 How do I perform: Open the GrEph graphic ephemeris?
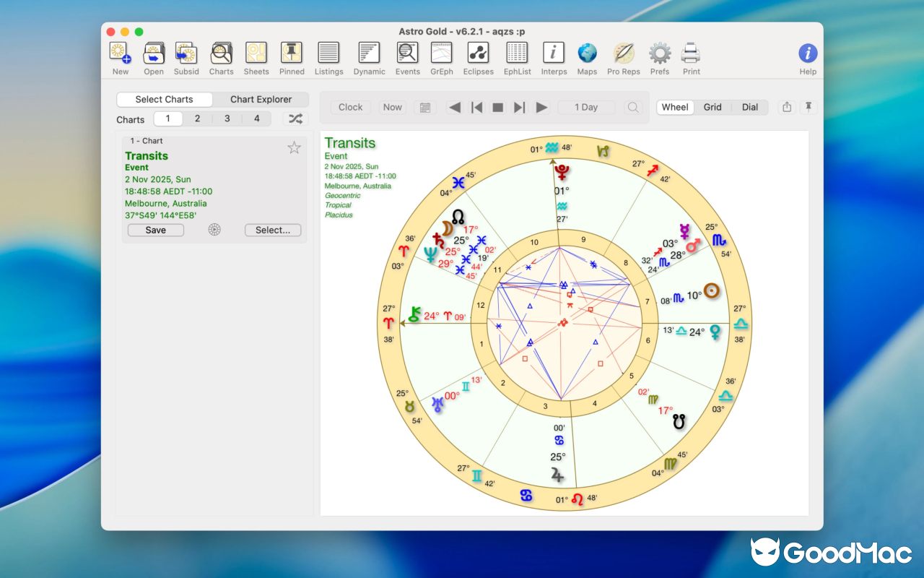(x=441, y=58)
